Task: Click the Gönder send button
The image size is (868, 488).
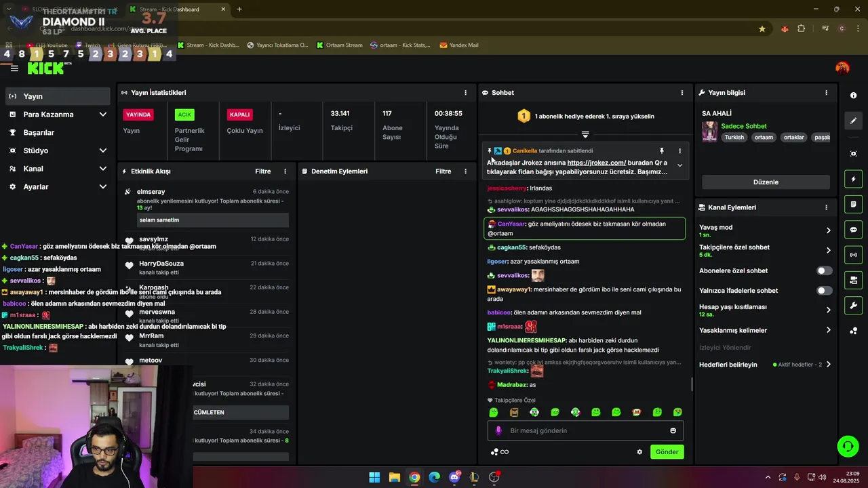Action: pos(667,452)
